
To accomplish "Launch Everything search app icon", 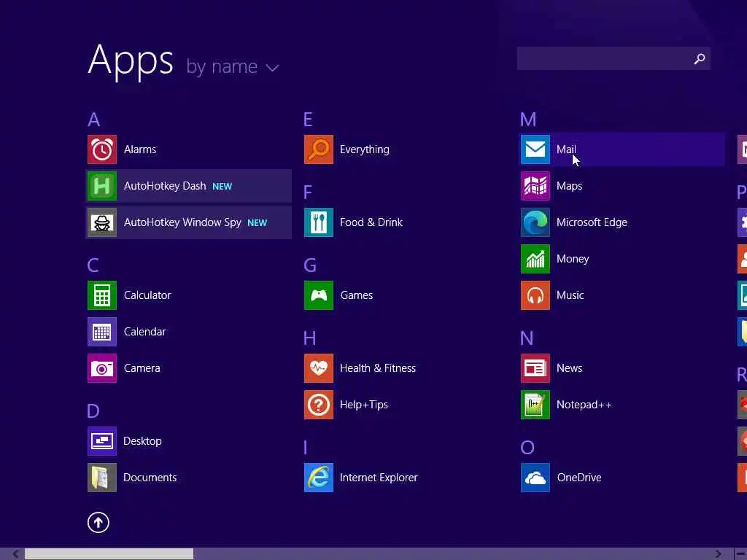I will (319, 149).
